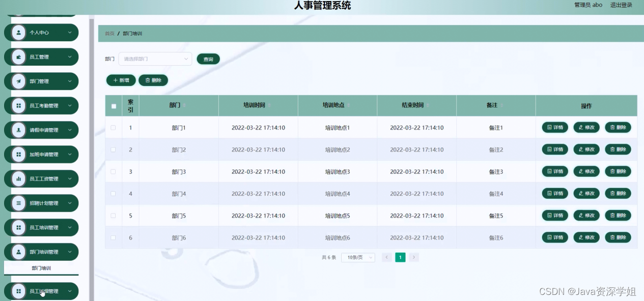Screen dimensions: 644x301
Task: Click 修改 for the 部门5 row
Action: coord(586,216)
